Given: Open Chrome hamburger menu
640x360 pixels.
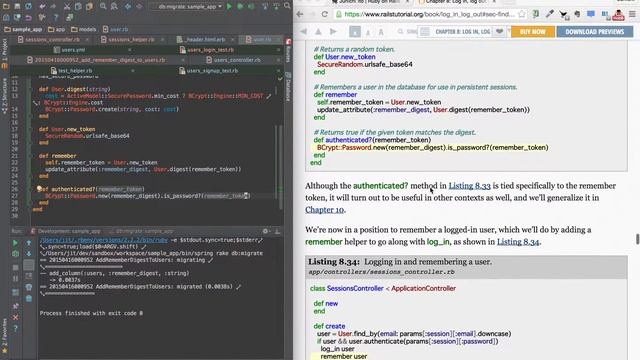Looking at the screenshot, I should pos(632,14).
